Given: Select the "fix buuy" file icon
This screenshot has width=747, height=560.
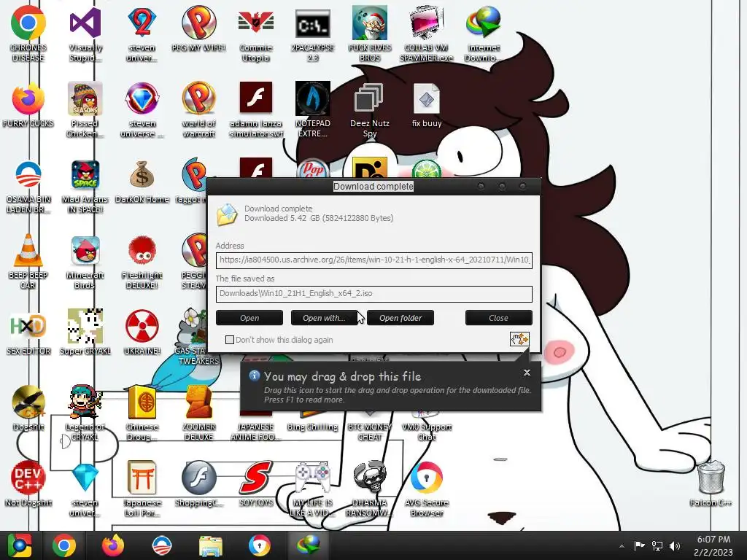Looking at the screenshot, I should pyautogui.click(x=426, y=105).
